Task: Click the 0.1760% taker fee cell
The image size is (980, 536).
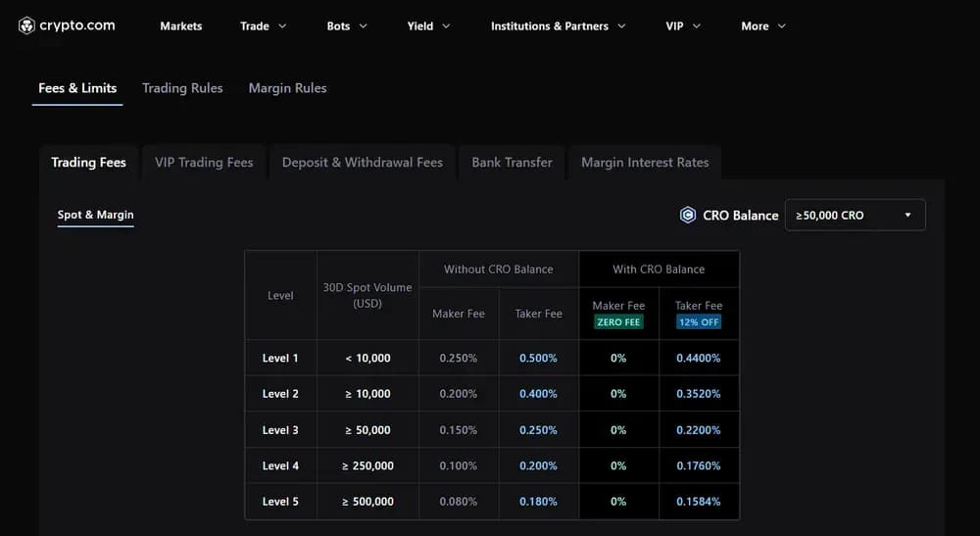Action: coord(698,465)
